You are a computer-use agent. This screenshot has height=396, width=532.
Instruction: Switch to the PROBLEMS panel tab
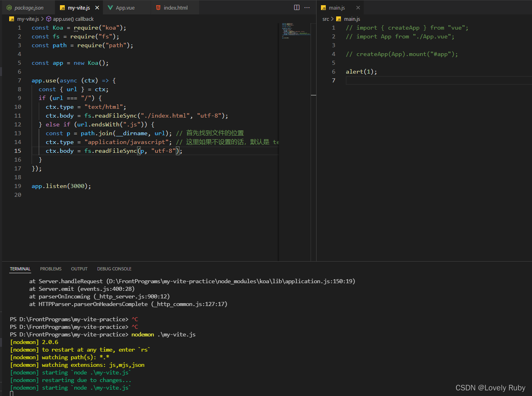[51, 269]
